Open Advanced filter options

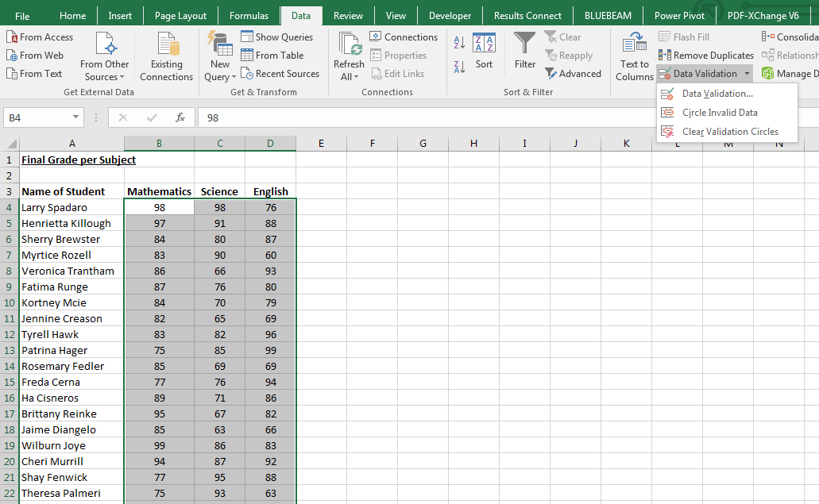tap(574, 73)
